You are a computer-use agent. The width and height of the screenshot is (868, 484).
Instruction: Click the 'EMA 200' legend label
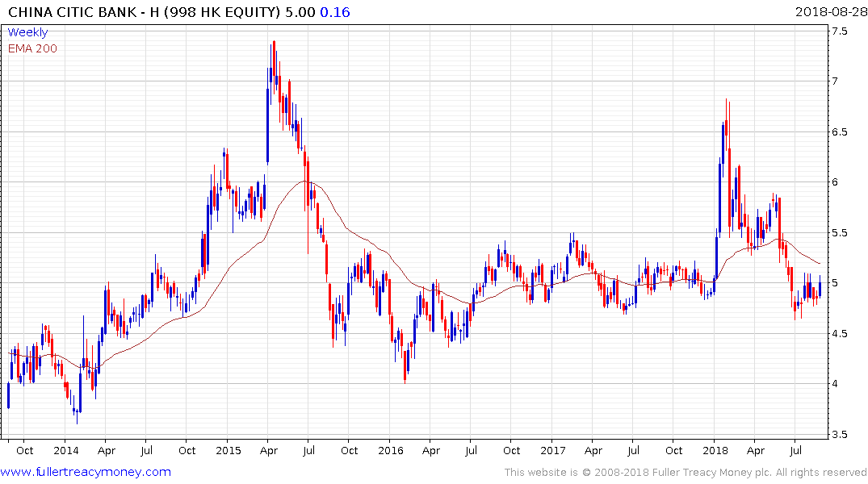32,48
